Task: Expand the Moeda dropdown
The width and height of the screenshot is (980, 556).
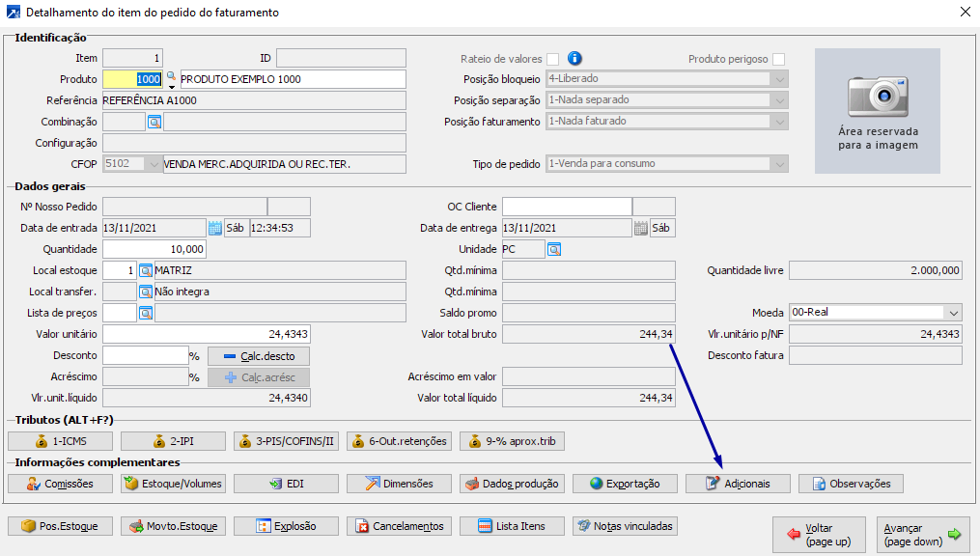Action: click(x=953, y=313)
